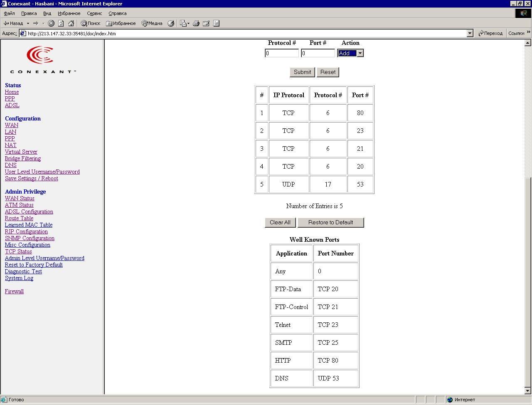Open the Сервис menu
Screen dimensions: 532x405
point(94,13)
